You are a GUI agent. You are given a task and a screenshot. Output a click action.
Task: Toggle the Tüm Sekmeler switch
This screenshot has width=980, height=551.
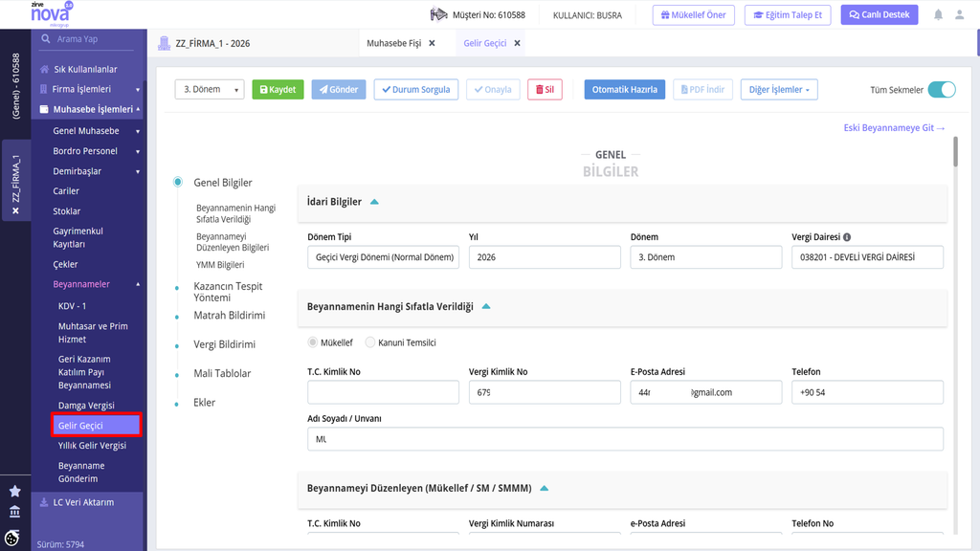pos(942,89)
